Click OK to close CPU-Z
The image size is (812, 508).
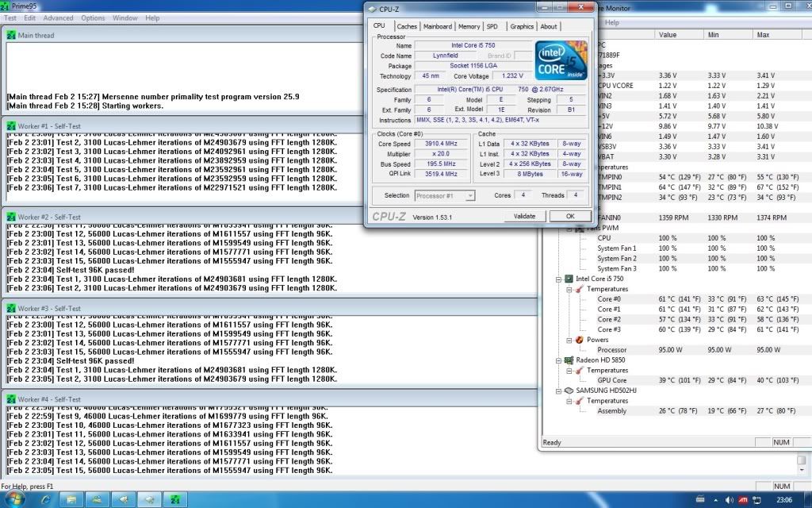coord(570,216)
